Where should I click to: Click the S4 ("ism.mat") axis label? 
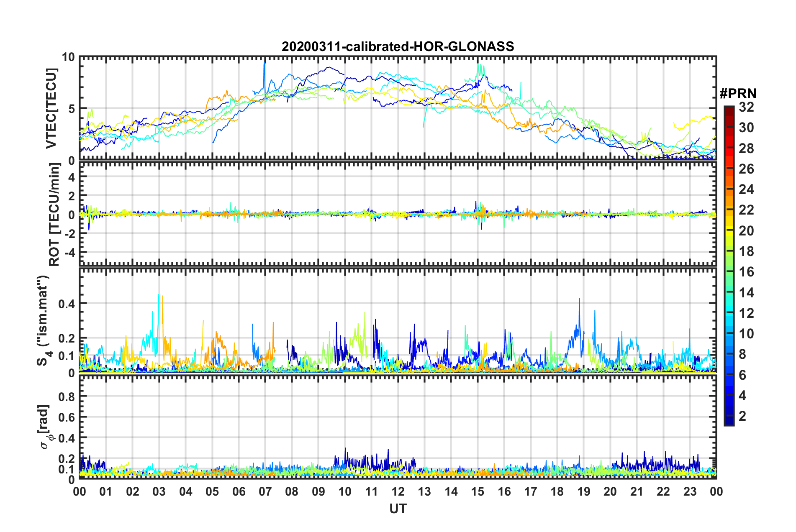pyautogui.click(x=44, y=320)
